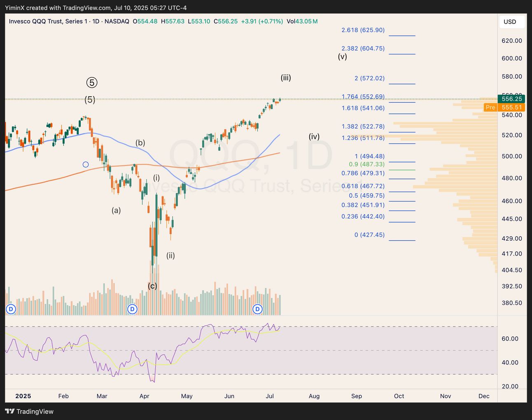Click the open value O554.48

coord(145,21)
